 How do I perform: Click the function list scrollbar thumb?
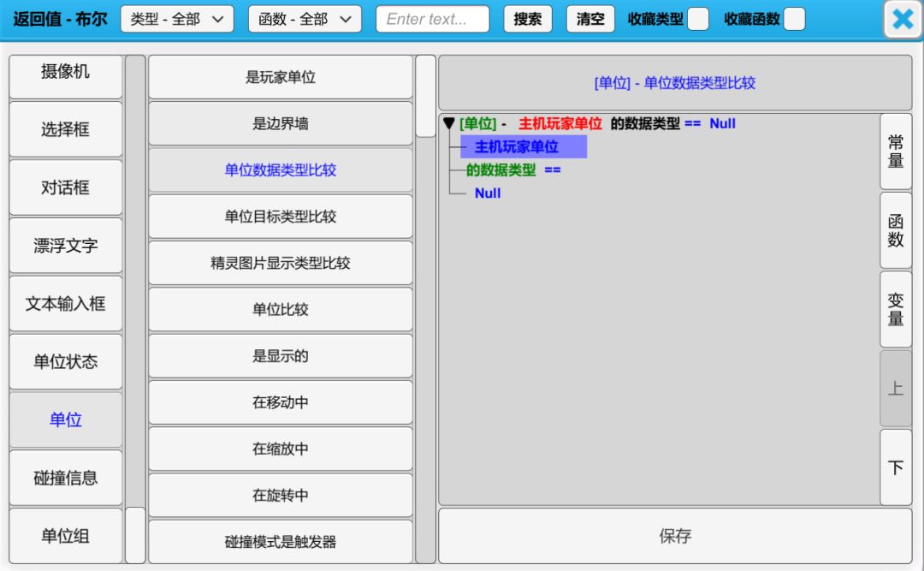[425, 96]
